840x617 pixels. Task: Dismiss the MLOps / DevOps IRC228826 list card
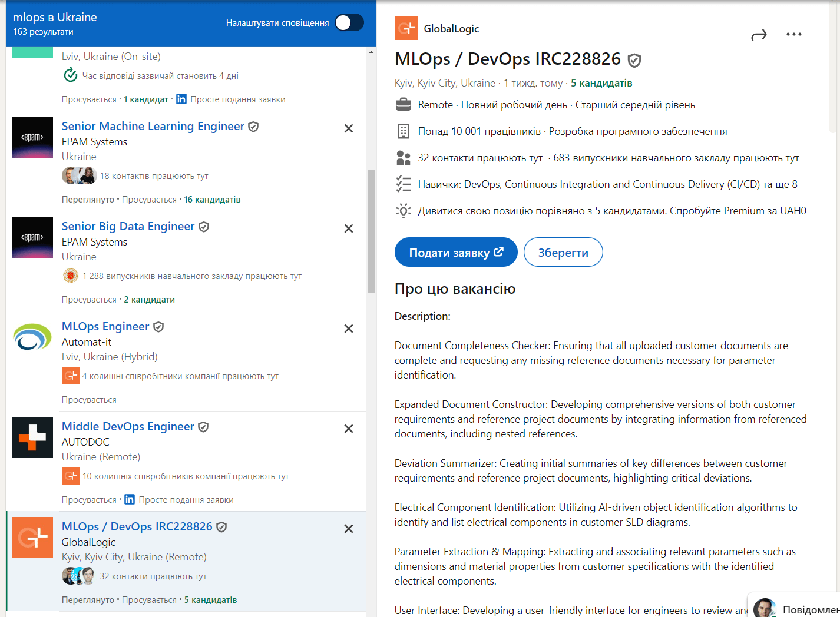point(349,529)
